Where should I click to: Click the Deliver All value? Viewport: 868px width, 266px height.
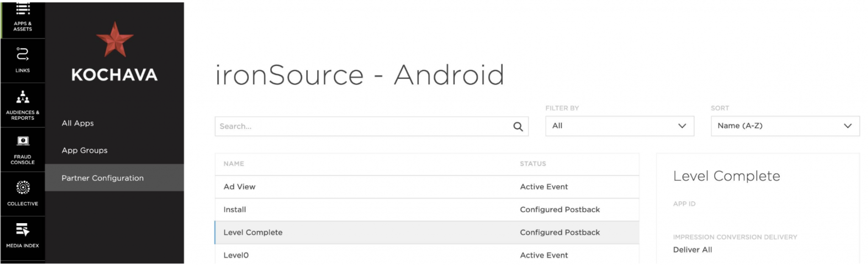tap(693, 249)
